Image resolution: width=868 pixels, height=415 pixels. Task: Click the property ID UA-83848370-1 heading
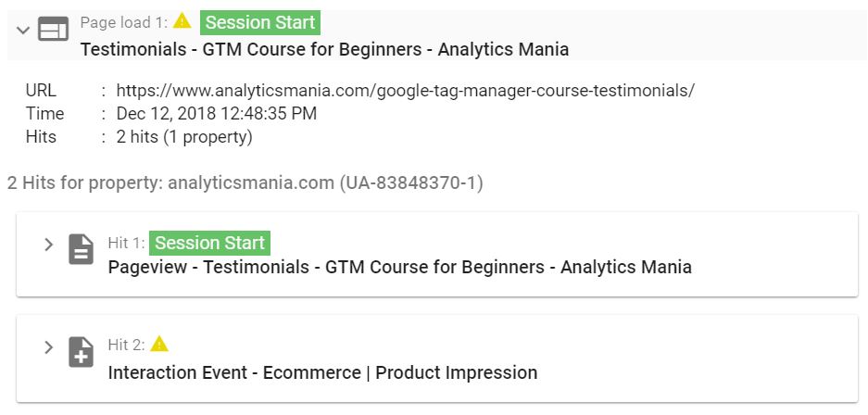[x=245, y=182]
